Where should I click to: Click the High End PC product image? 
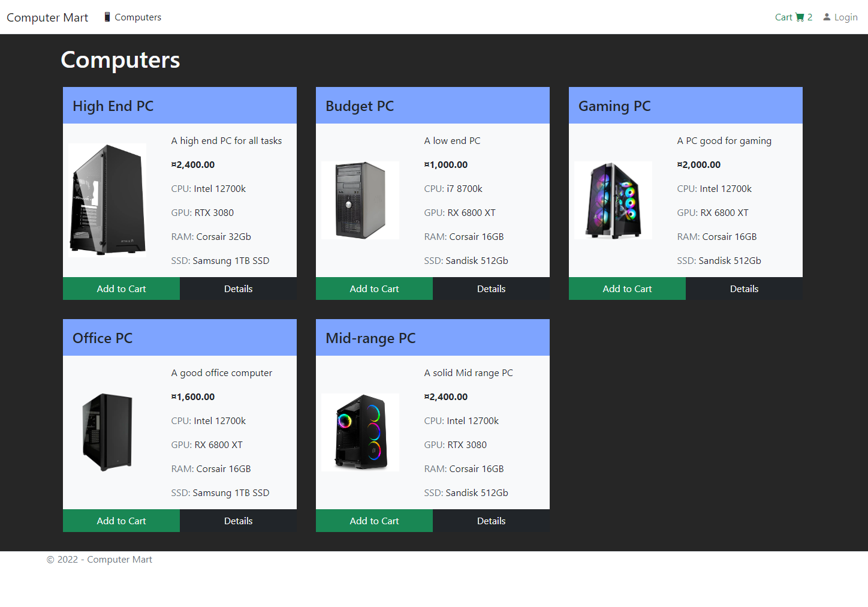(107, 200)
